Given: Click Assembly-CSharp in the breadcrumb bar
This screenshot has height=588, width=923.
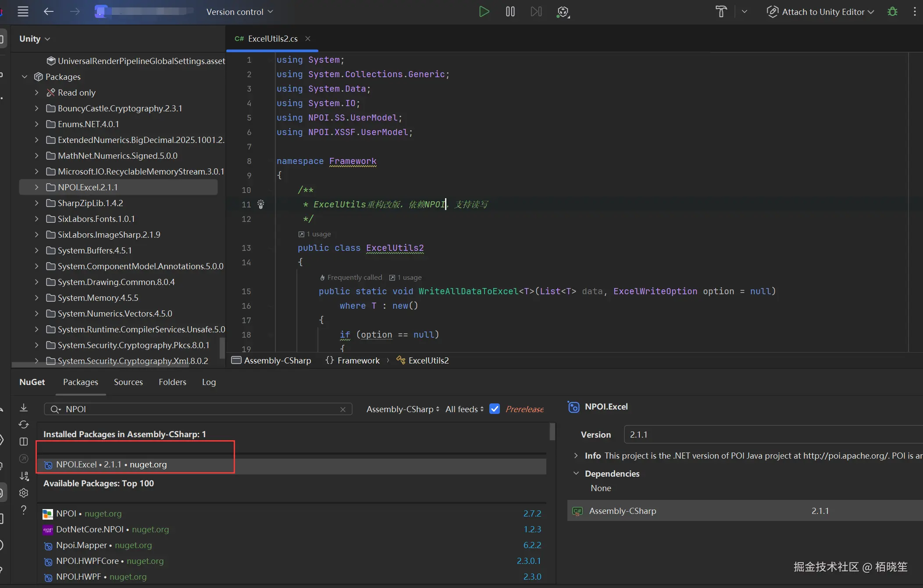Looking at the screenshot, I should (271, 360).
